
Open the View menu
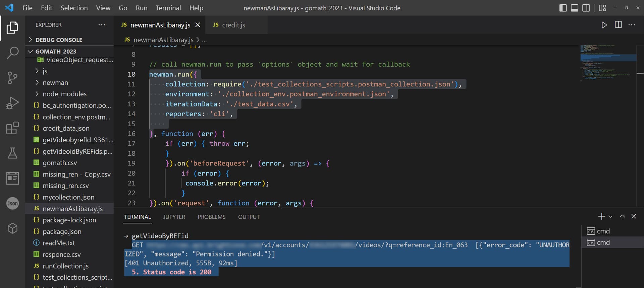(103, 8)
